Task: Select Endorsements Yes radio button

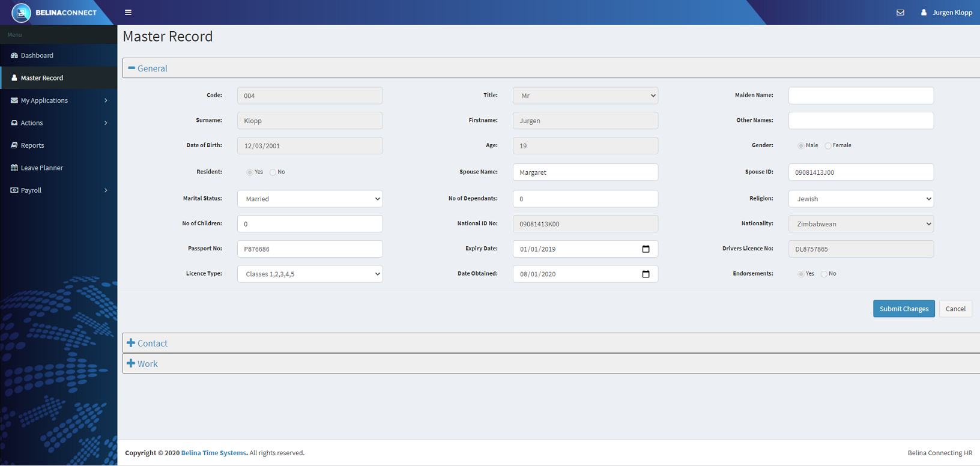Action: pyautogui.click(x=801, y=274)
